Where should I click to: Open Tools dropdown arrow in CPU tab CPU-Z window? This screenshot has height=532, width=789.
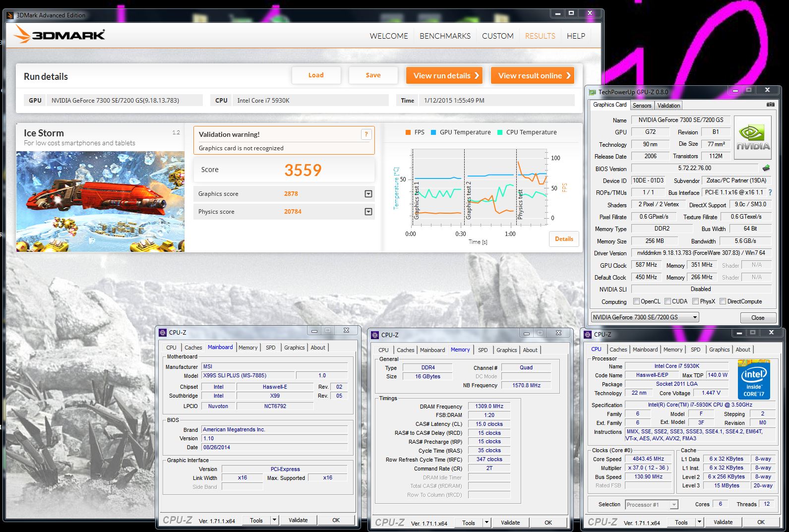pyautogui.click(x=699, y=522)
